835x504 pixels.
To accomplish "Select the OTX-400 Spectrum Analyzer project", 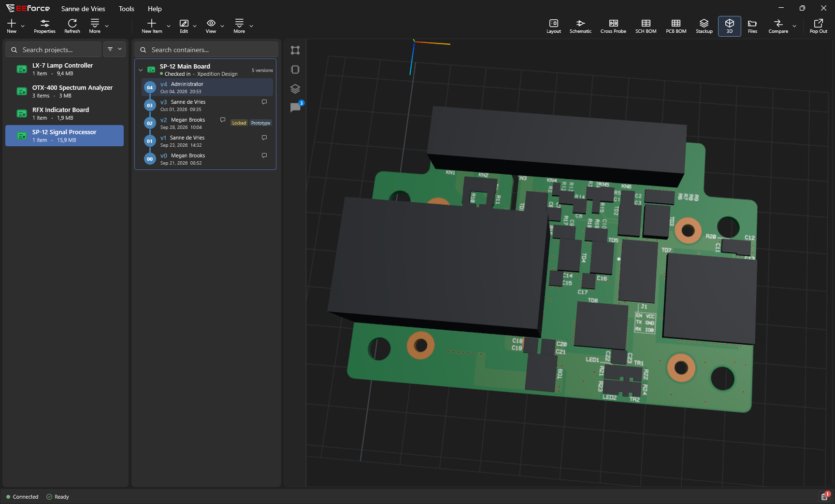I will point(64,91).
